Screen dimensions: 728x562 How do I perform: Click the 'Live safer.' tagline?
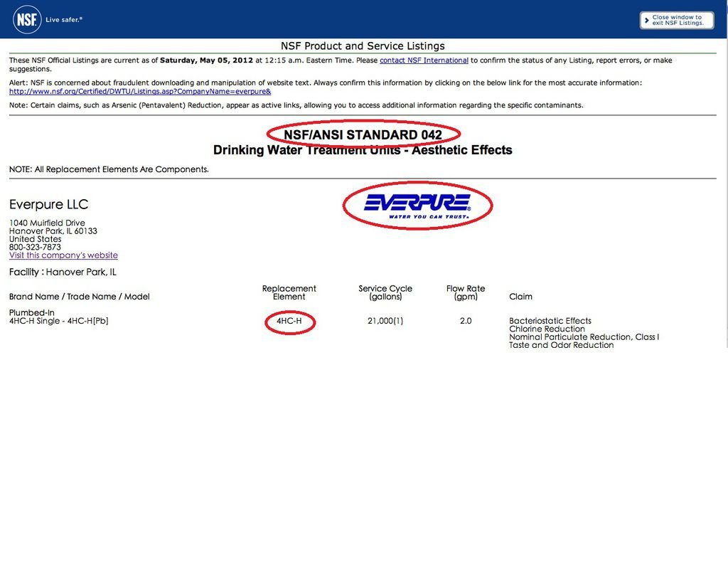click(x=64, y=19)
